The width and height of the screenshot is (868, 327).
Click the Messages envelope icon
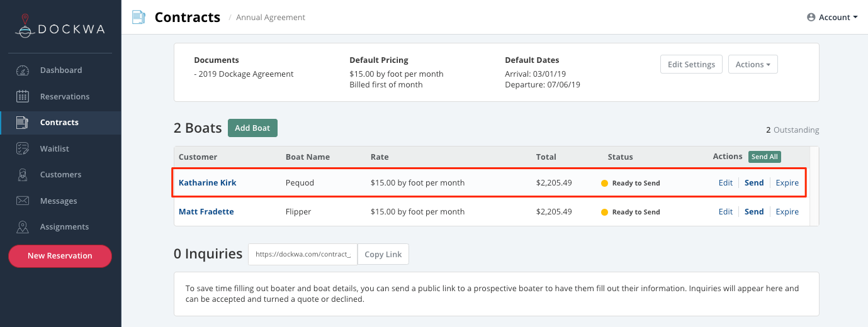click(x=23, y=201)
